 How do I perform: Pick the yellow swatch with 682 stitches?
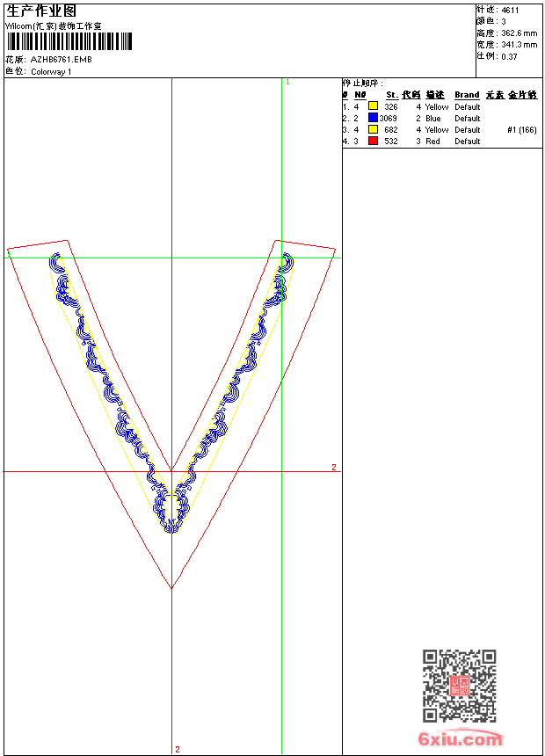tap(373, 129)
